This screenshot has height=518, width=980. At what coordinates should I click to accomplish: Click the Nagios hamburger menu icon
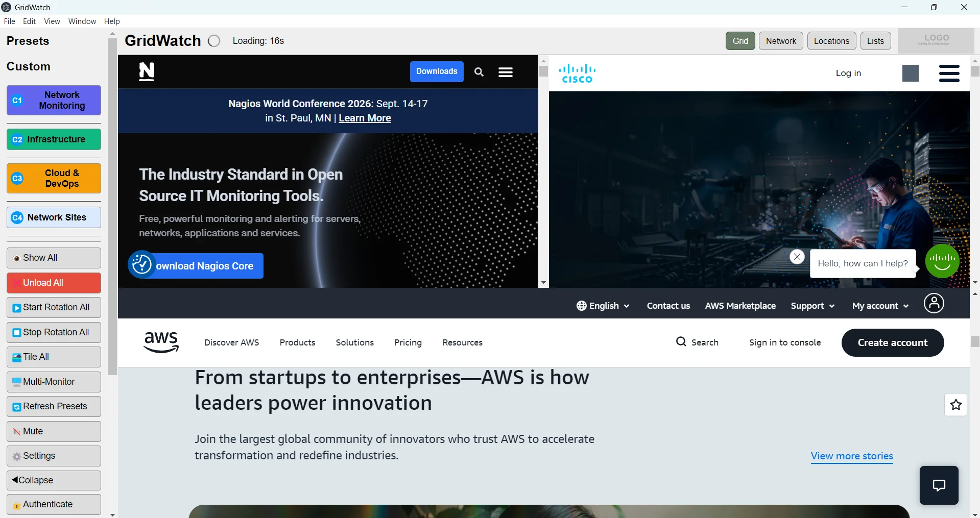[x=505, y=71]
